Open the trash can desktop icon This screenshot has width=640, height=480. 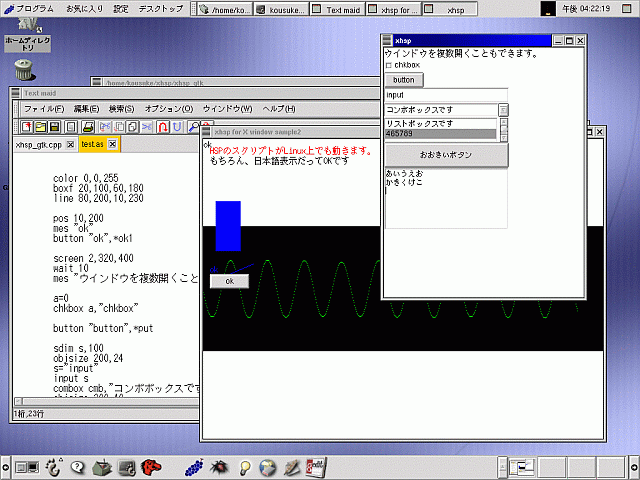(x=22, y=69)
